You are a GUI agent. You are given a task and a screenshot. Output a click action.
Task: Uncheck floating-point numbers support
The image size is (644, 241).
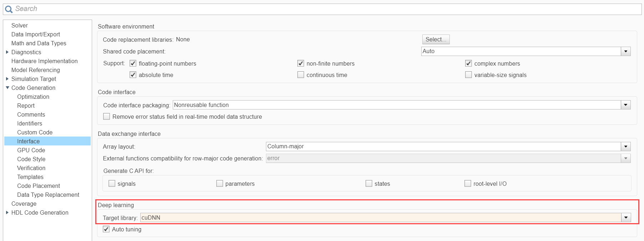133,63
